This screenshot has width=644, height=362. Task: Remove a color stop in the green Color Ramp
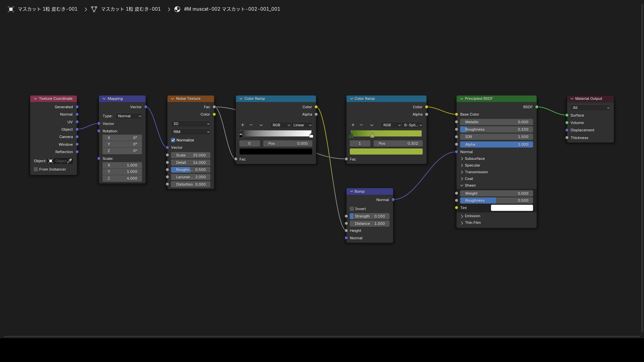(x=361, y=125)
